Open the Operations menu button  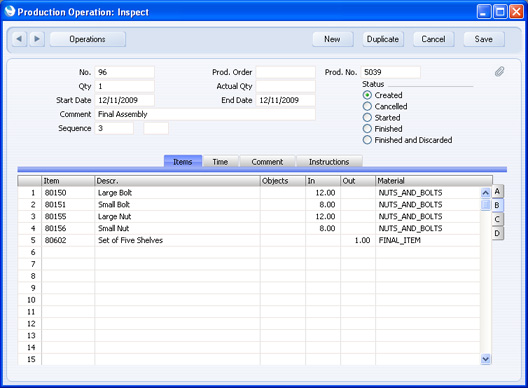(88, 39)
